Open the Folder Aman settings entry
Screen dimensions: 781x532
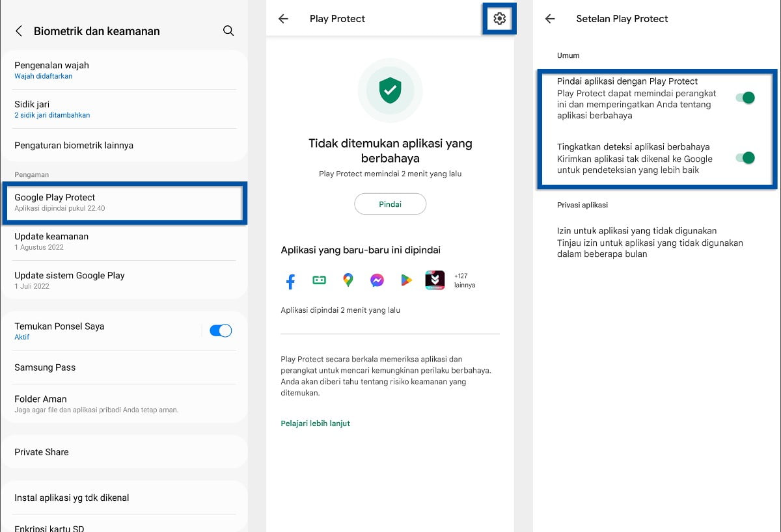[x=124, y=403]
